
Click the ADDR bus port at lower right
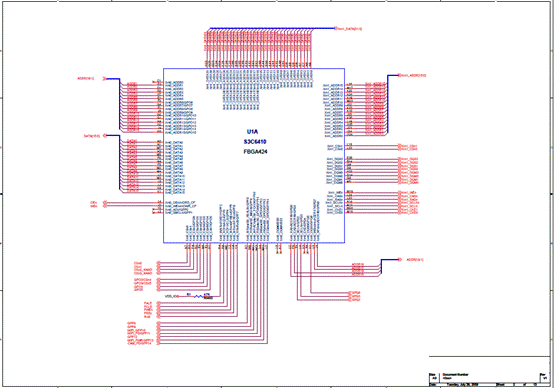400,260
